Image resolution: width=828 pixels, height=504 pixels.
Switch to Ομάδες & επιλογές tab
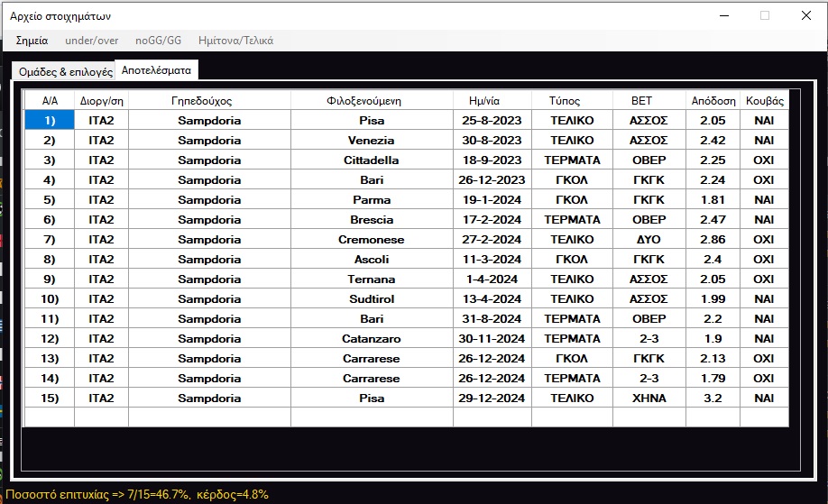(x=65, y=71)
